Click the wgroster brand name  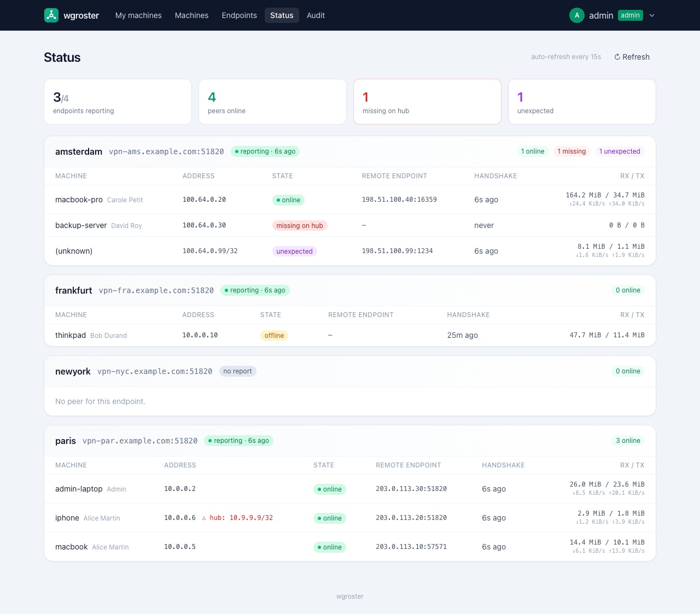[x=81, y=15]
